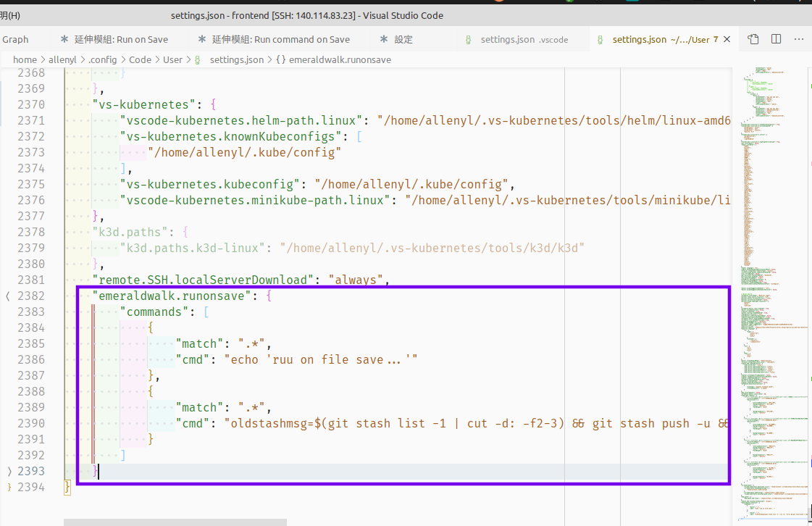Open the Help (H) menu
Viewport: 812px width, 526px height.
tap(10, 15)
